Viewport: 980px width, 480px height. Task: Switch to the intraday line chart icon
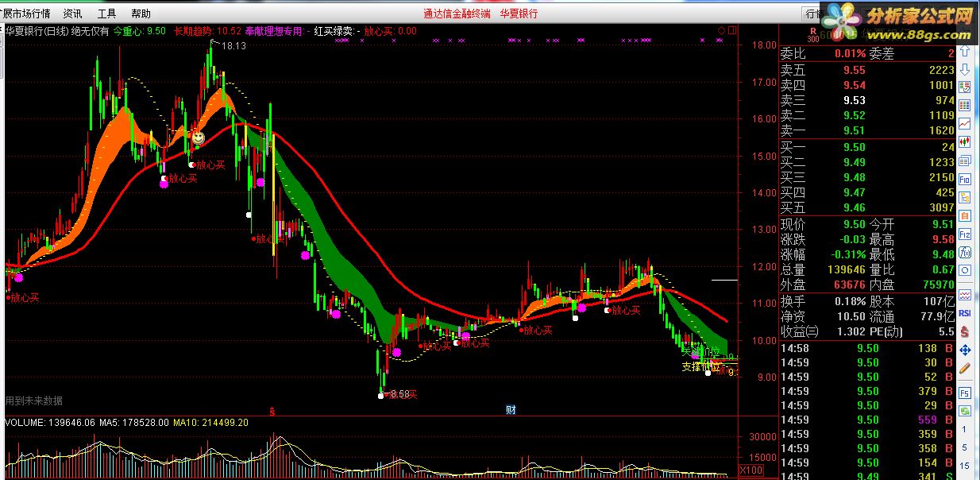tap(965, 124)
